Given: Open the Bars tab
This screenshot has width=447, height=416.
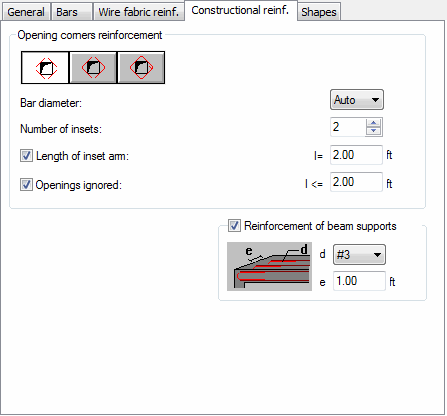Looking at the screenshot, I should (71, 12).
